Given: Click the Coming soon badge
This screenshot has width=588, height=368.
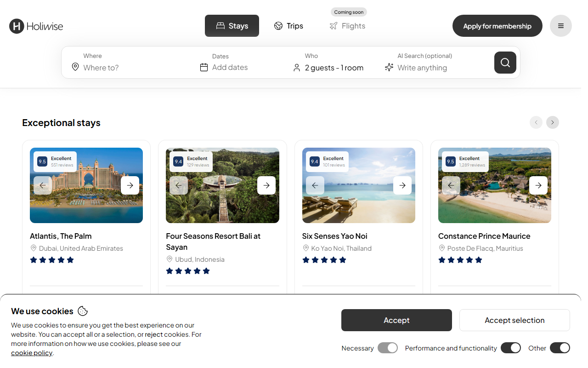Looking at the screenshot, I should coord(349,12).
